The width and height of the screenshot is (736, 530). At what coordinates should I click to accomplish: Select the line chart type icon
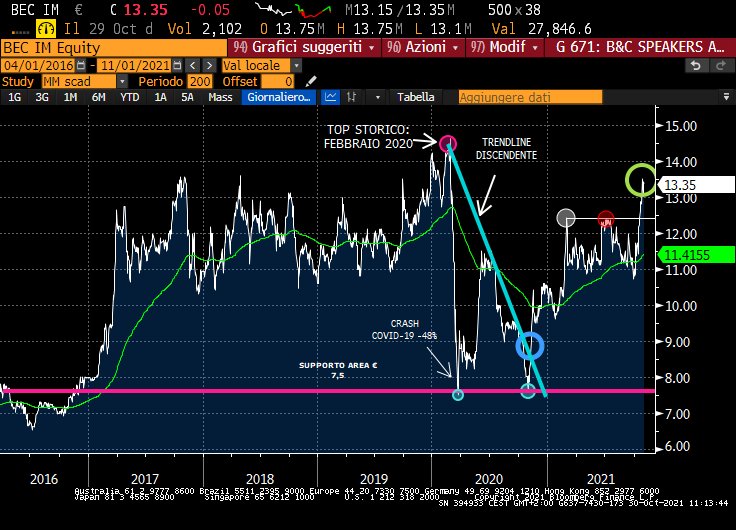pyautogui.click(x=331, y=98)
